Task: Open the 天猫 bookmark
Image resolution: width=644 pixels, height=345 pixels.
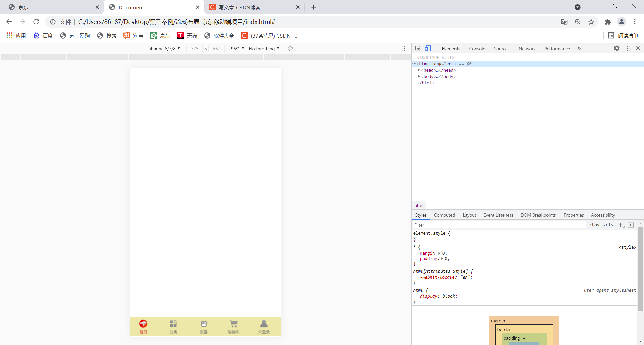Action: (187, 36)
